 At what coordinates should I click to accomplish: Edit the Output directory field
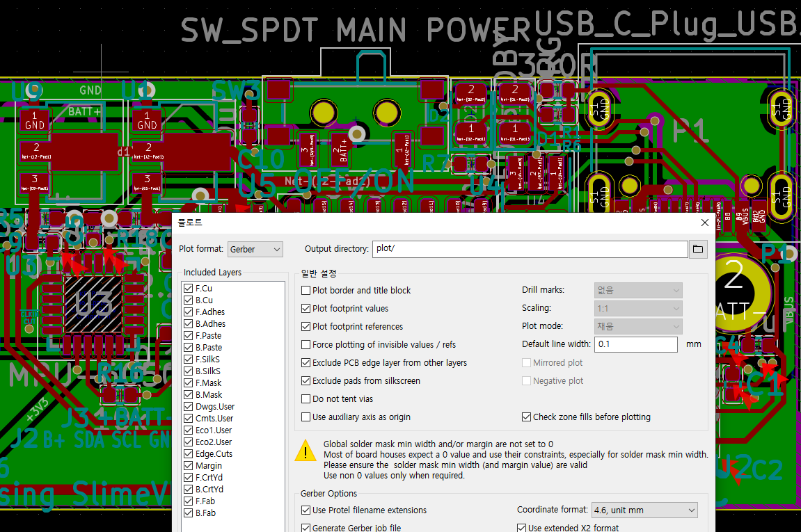click(x=530, y=249)
